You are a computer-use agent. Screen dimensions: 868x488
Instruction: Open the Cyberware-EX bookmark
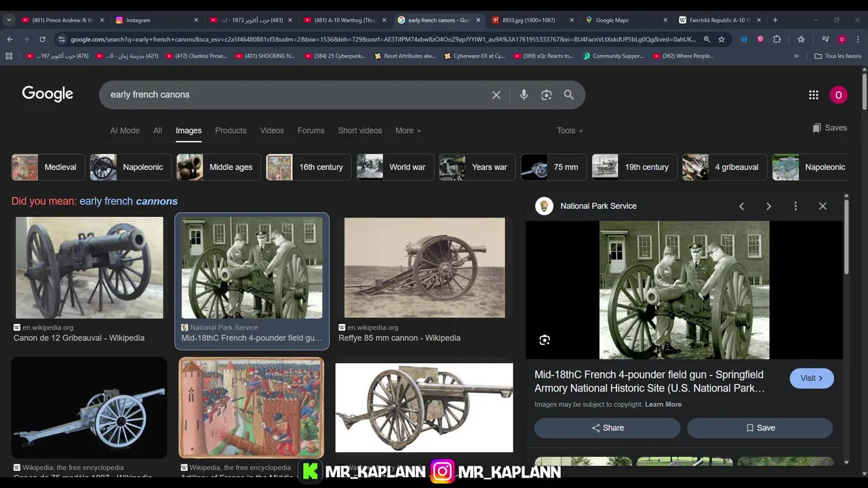point(475,56)
